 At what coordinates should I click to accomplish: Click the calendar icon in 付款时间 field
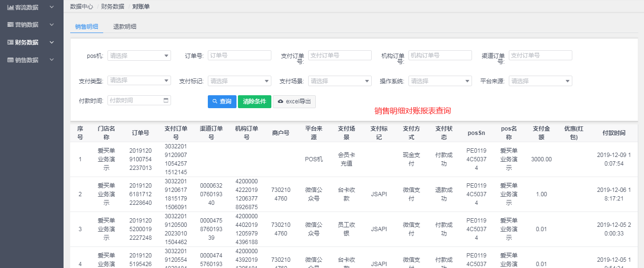point(166,100)
